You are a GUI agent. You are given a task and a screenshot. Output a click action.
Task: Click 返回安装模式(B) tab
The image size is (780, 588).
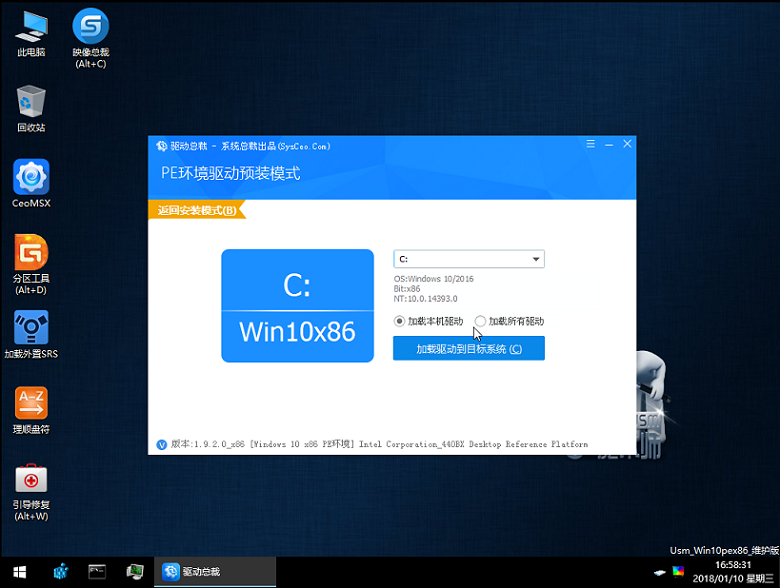[x=197, y=210]
